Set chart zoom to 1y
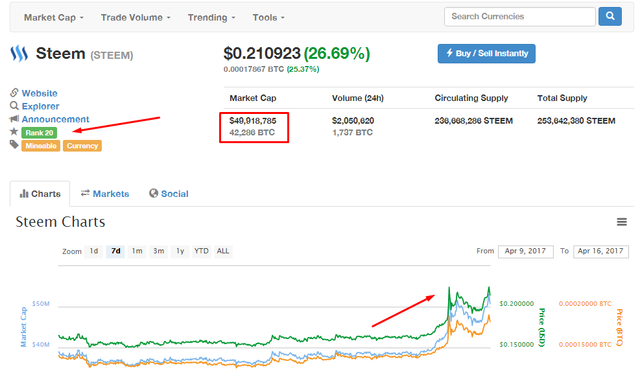The image size is (640, 379). 180,251
